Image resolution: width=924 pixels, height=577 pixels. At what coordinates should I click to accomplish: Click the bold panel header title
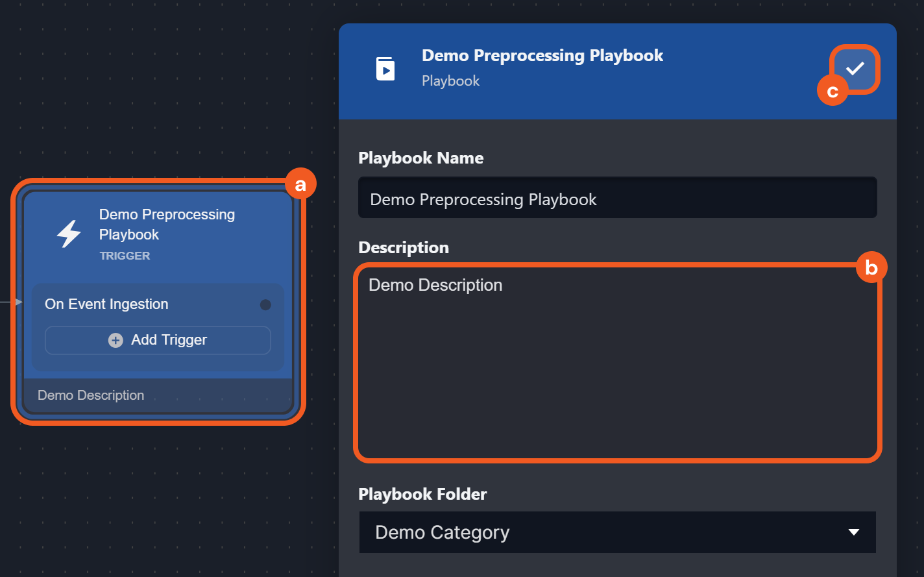pos(542,56)
